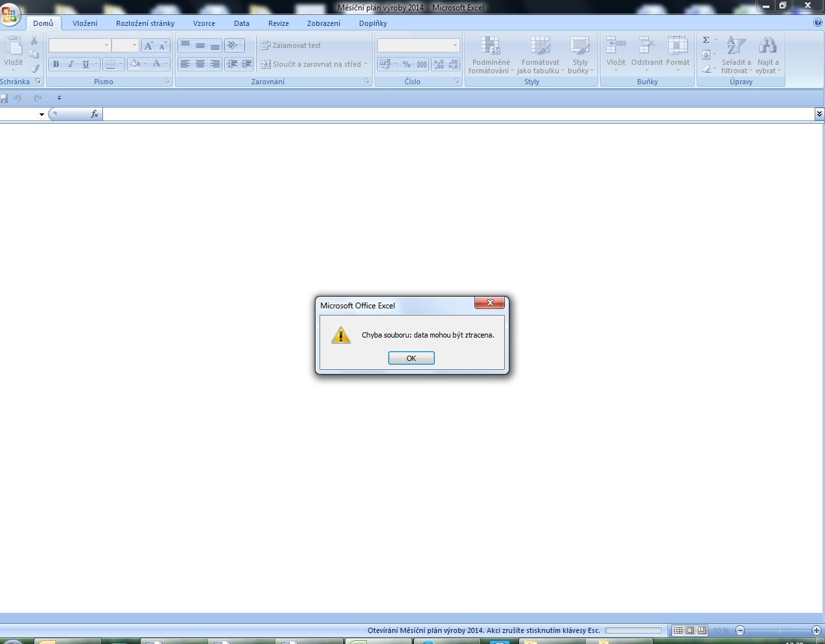Open Podmíněné formátování dropdown
The width and height of the screenshot is (825, 644).
tap(491, 56)
